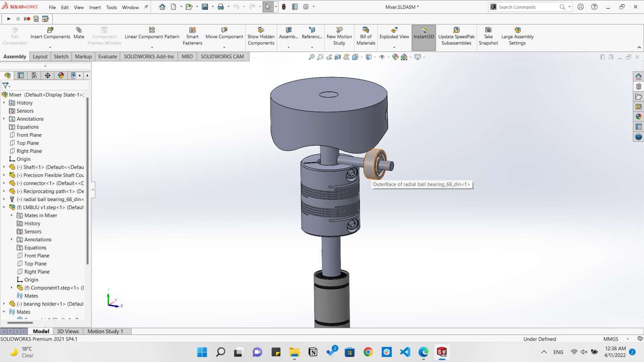
Task: Insert a Bill of Materials
Action: (366, 36)
